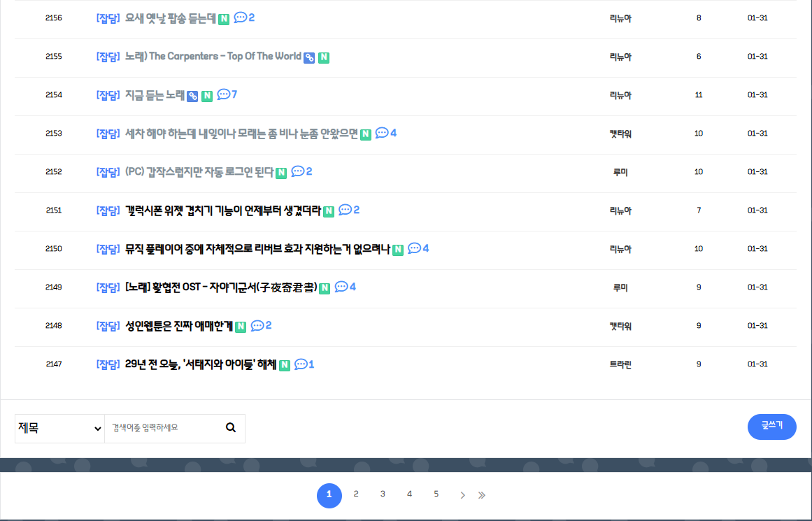Image resolution: width=812 pixels, height=521 pixels.
Task: Select current page 1 blue circle
Action: (329, 496)
